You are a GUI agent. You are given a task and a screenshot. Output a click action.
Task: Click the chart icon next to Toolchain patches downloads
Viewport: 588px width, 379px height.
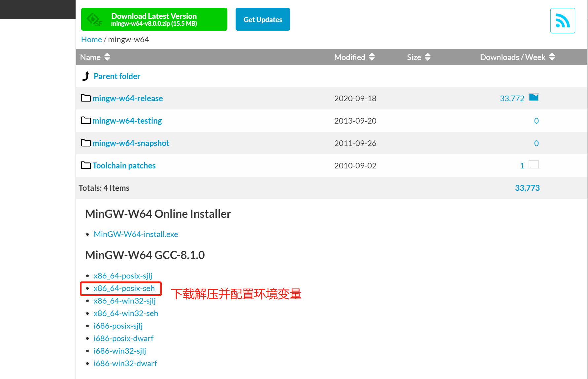tap(534, 164)
